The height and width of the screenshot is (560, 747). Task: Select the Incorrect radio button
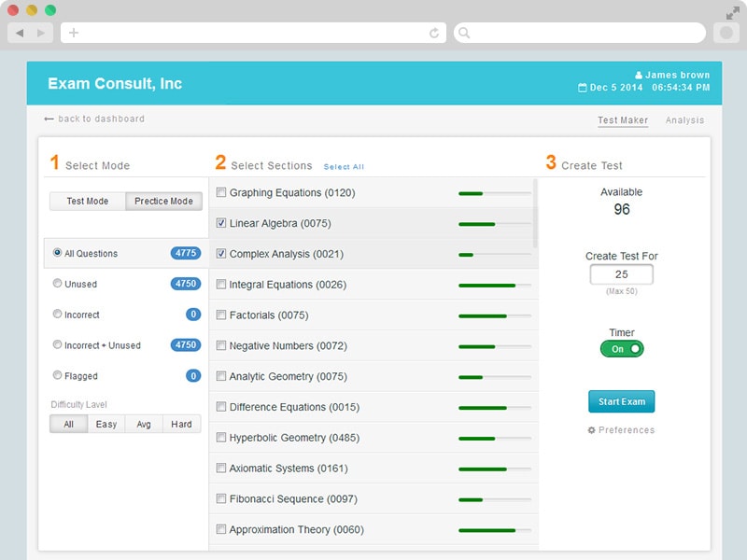click(x=57, y=314)
